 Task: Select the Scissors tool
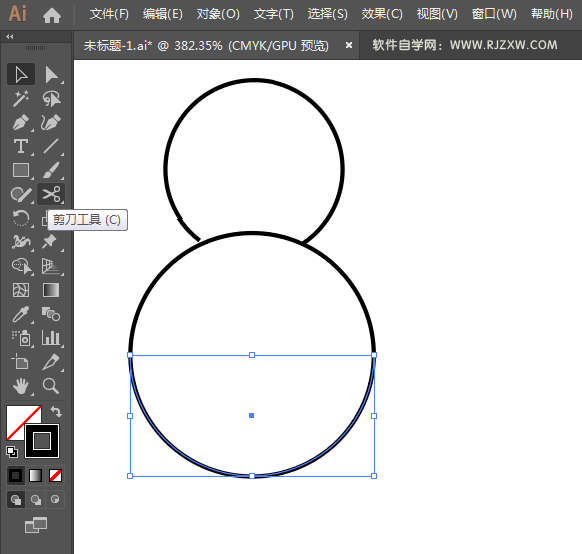click(51, 194)
